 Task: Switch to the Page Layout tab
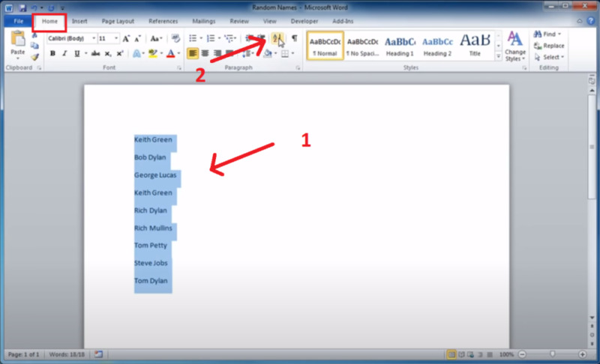pos(118,22)
